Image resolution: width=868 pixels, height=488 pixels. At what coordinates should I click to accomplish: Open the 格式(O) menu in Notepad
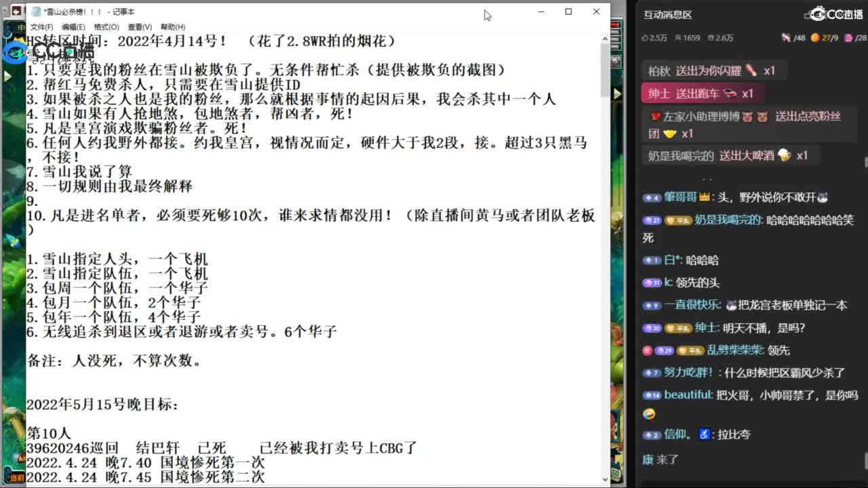106,27
